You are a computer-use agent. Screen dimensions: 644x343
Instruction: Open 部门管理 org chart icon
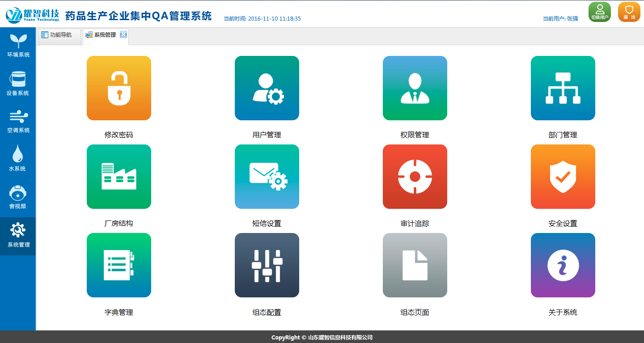click(x=563, y=88)
